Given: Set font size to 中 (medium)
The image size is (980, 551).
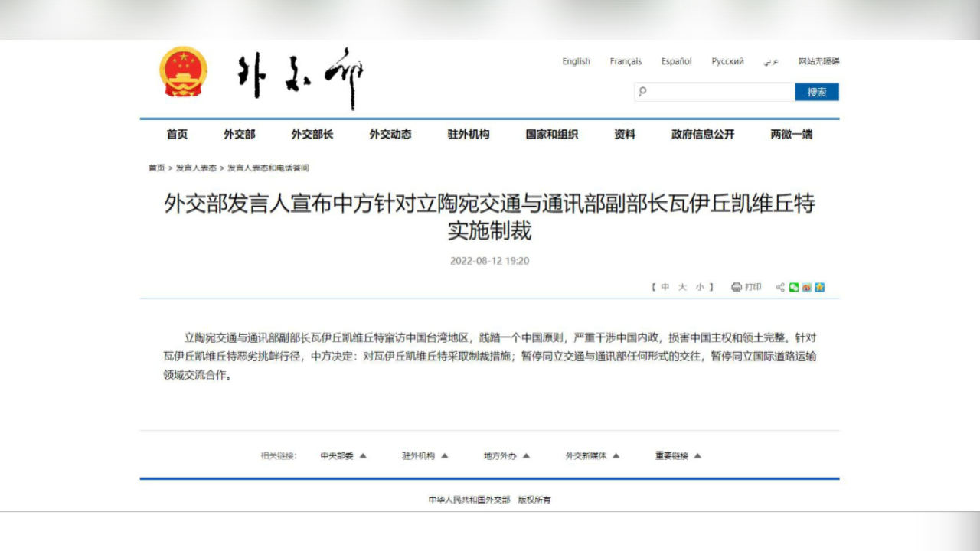Looking at the screenshot, I should point(665,287).
